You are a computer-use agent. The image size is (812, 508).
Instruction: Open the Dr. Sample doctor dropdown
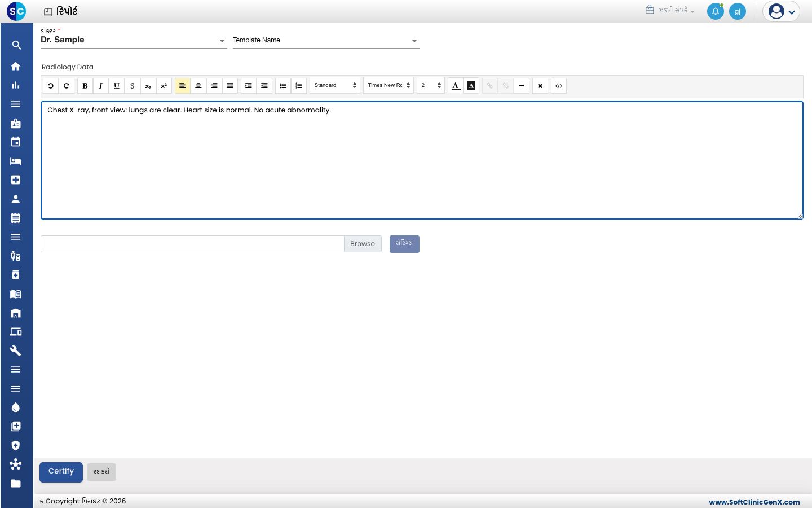coord(134,40)
